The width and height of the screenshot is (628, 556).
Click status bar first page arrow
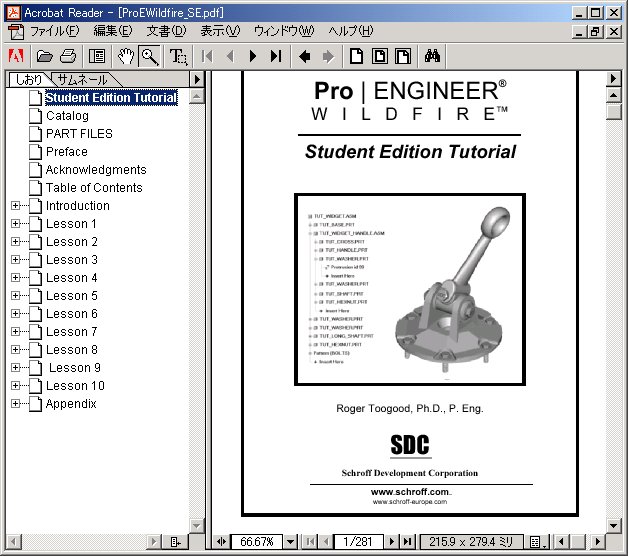pyautogui.click(x=310, y=542)
